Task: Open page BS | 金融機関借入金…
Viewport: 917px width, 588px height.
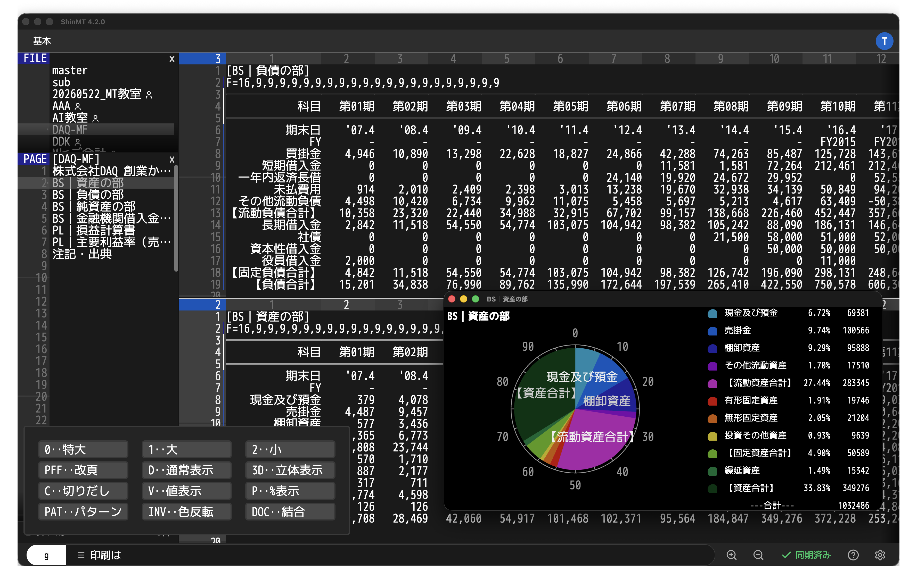Action: (x=112, y=219)
